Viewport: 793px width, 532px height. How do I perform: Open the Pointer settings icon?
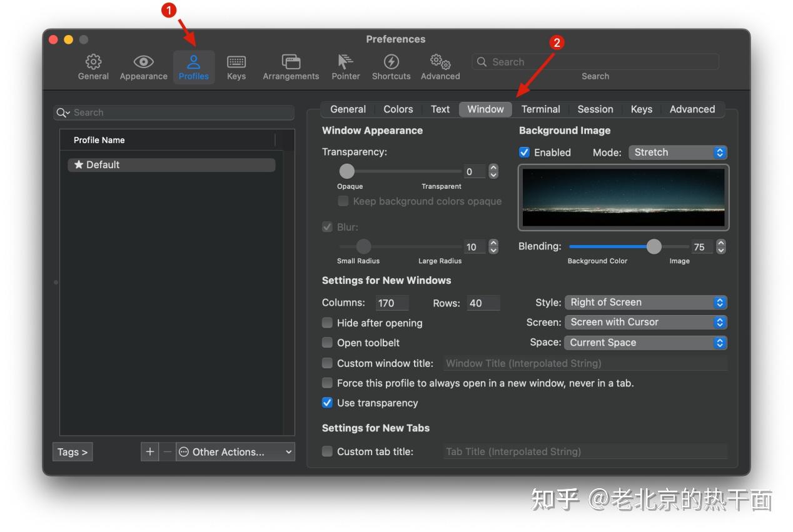point(345,66)
